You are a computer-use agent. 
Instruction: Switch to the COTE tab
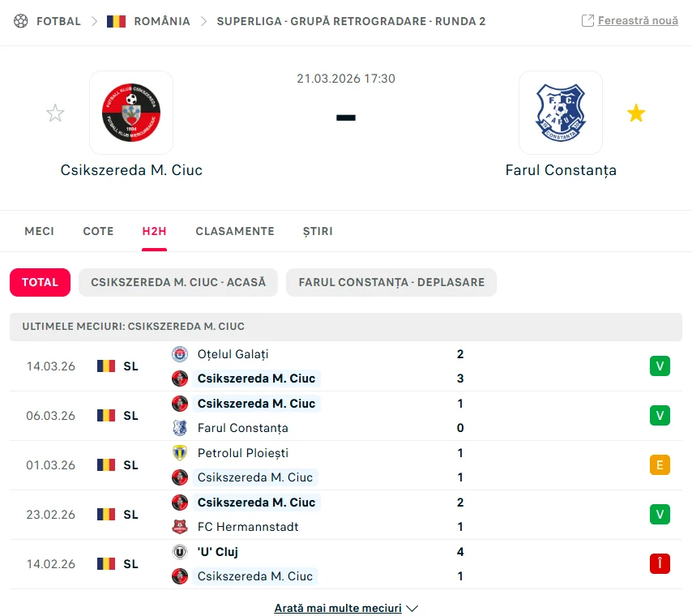coord(98,231)
